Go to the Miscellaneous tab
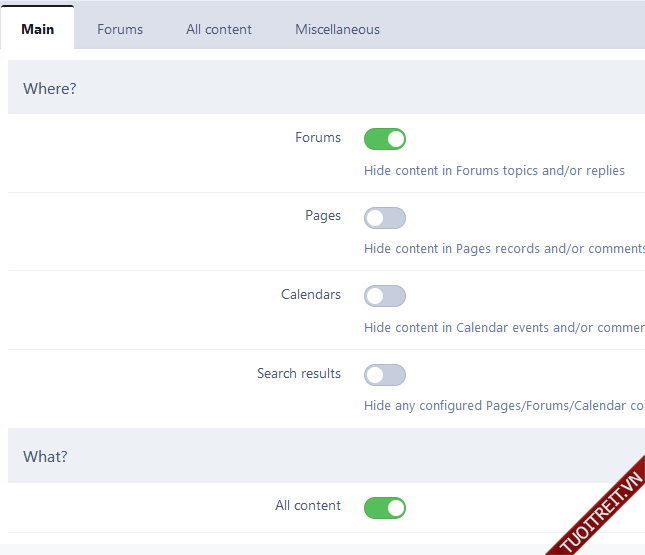 pyautogui.click(x=337, y=29)
